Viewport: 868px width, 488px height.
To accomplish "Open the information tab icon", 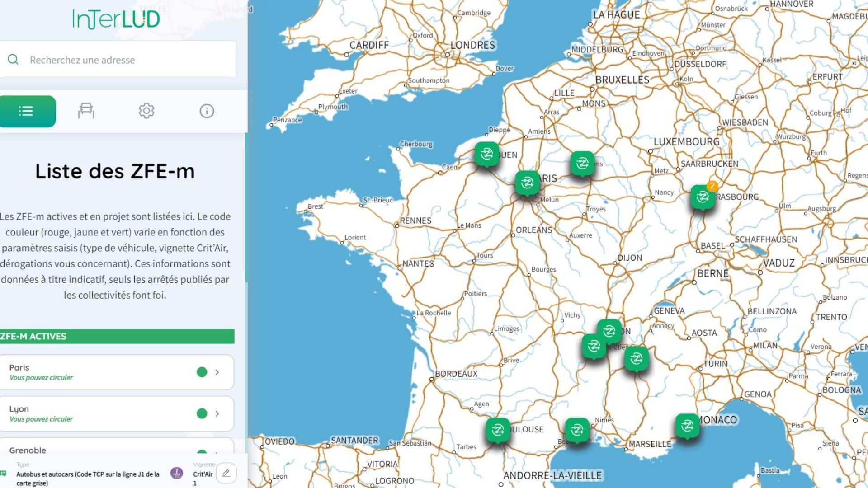I will [207, 111].
